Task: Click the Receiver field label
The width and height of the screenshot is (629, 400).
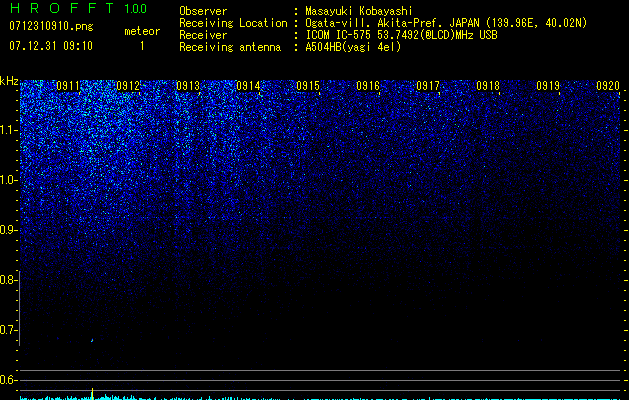Action: [203, 35]
